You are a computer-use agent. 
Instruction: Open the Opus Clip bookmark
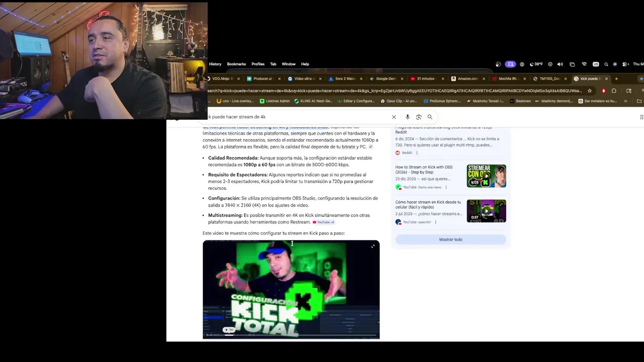pos(400,101)
